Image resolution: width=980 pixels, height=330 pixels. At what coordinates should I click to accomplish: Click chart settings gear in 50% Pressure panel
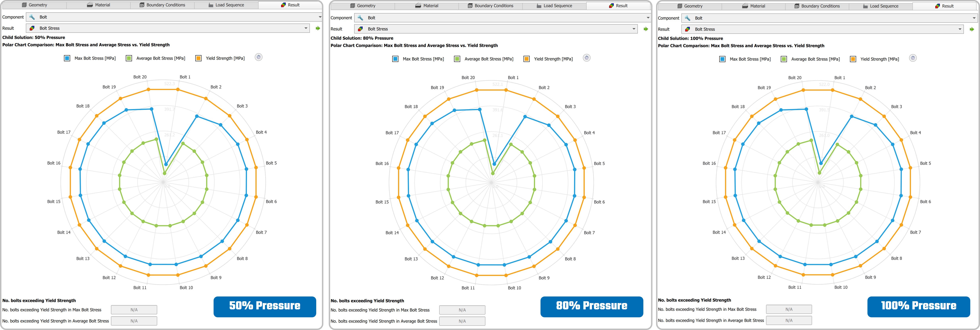tap(259, 57)
